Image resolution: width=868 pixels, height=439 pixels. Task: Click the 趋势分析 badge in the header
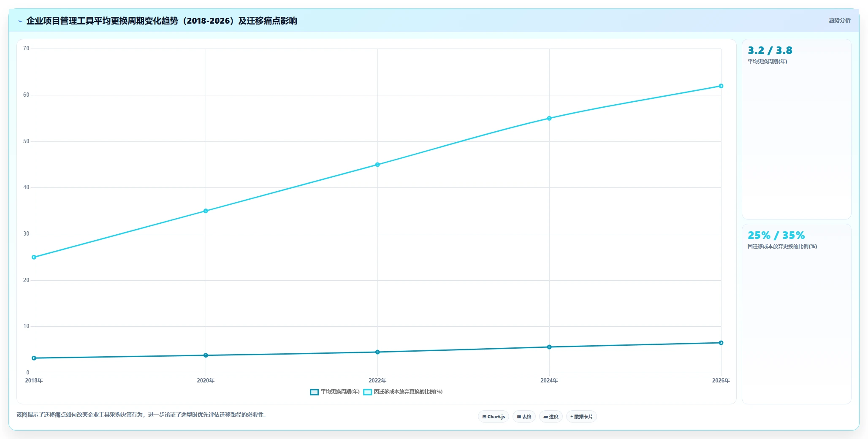839,20
